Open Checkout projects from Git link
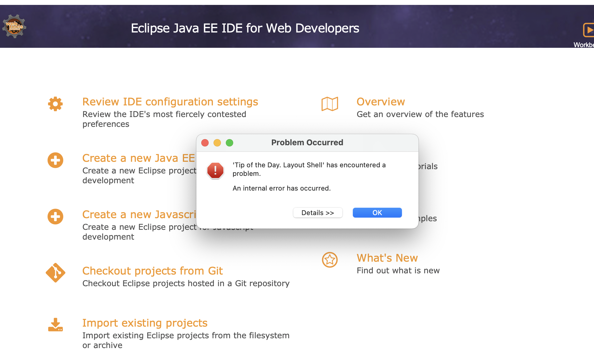Screen dimensions: 594x364 (x=152, y=271)
